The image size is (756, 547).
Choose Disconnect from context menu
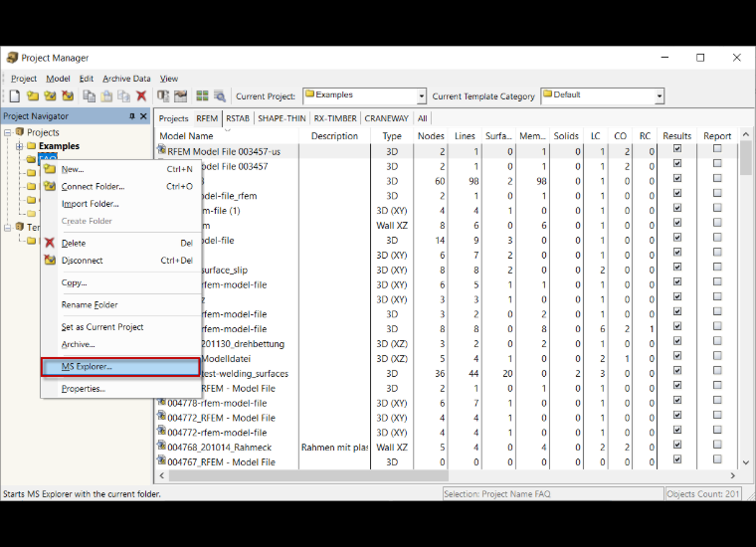(120, 261)
